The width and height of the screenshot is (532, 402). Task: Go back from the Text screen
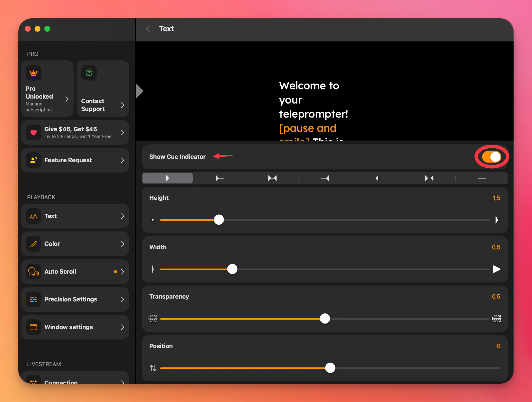pos(148,29)
